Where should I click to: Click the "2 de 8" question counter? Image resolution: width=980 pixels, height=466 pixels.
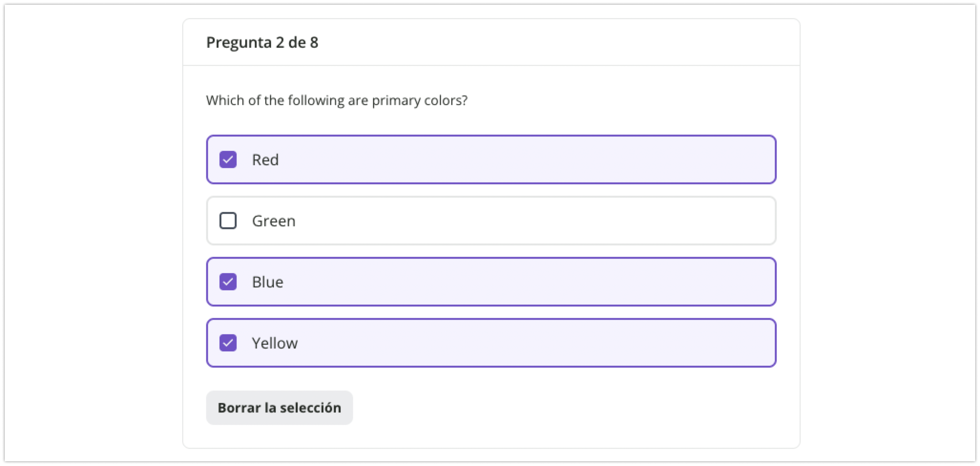(297, 42)
